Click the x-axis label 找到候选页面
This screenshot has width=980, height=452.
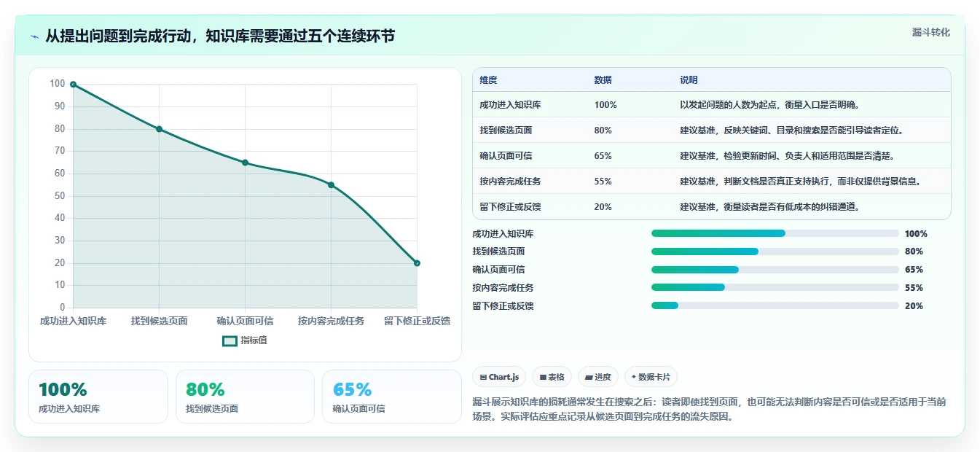point(159,321)
